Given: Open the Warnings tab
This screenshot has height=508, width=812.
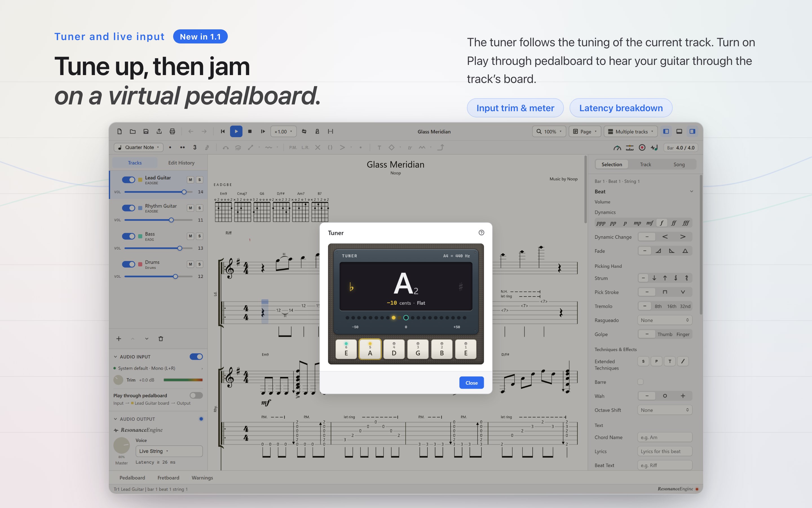Looking at the screenshot, I should (202, 478).
